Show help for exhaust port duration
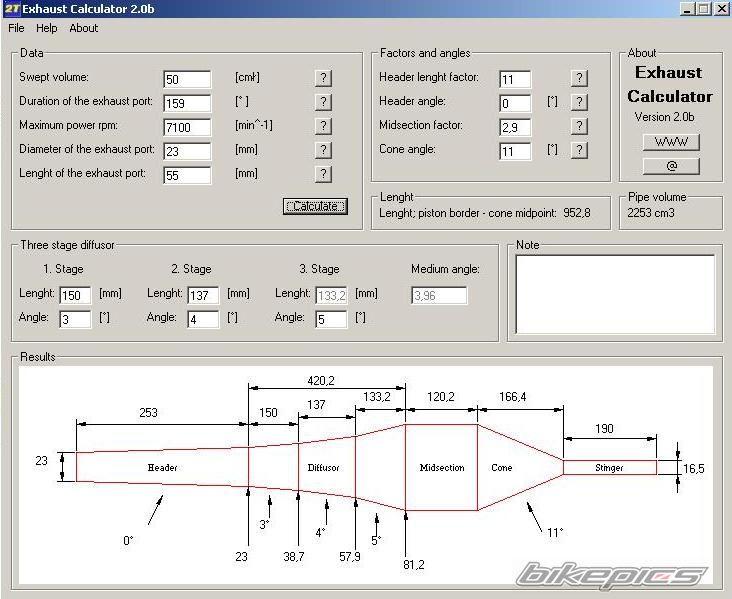This screenshot has width=732, height=599. click(323, 102)
